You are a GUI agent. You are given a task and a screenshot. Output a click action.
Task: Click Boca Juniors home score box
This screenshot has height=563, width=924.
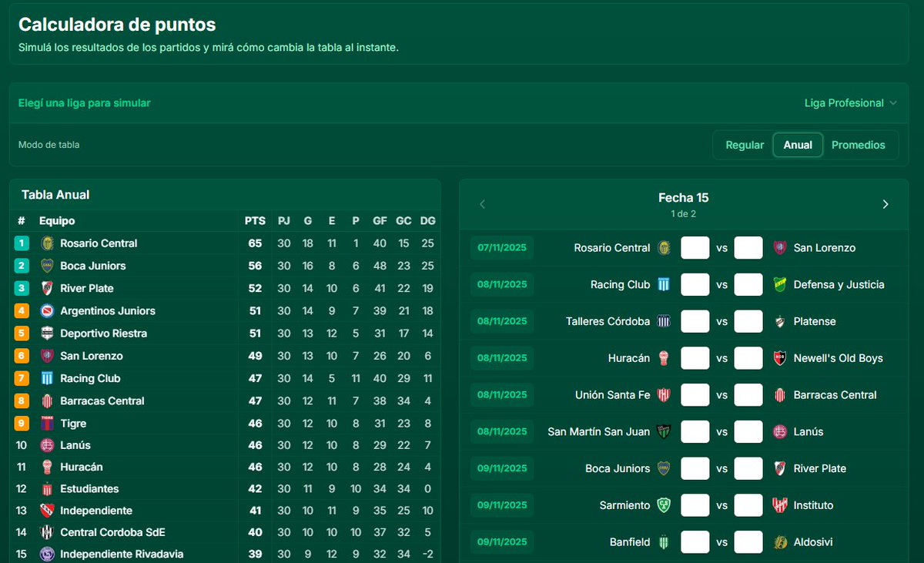(695, 468)
